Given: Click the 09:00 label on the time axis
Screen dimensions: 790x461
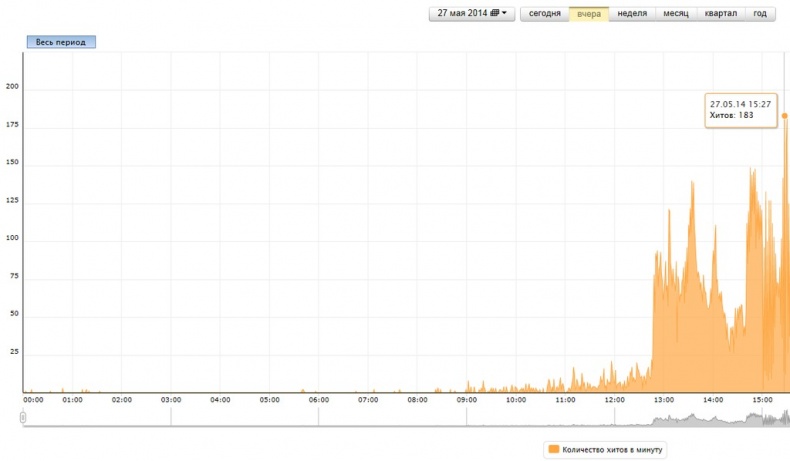Looking at the screenshot, I should [x=466, y=400].
